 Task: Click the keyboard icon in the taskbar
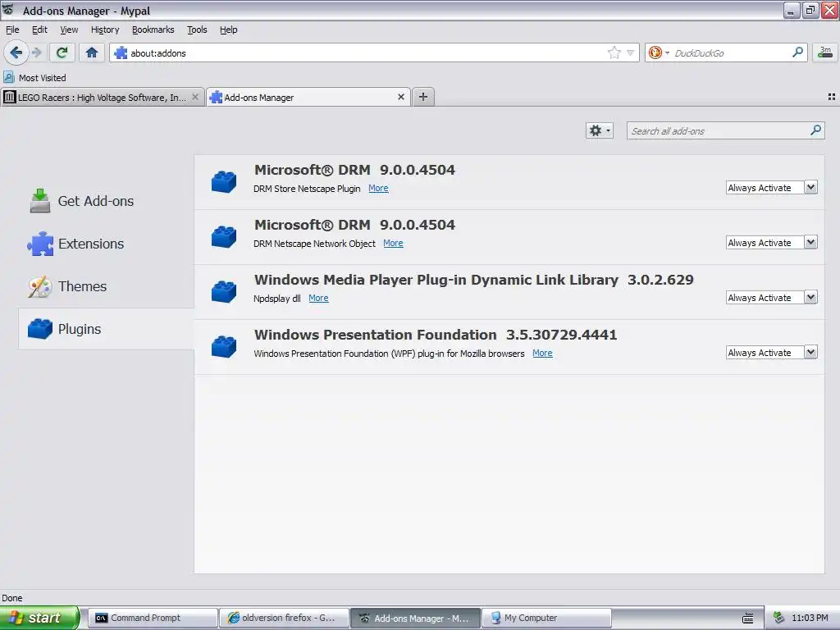pos(748,619)
